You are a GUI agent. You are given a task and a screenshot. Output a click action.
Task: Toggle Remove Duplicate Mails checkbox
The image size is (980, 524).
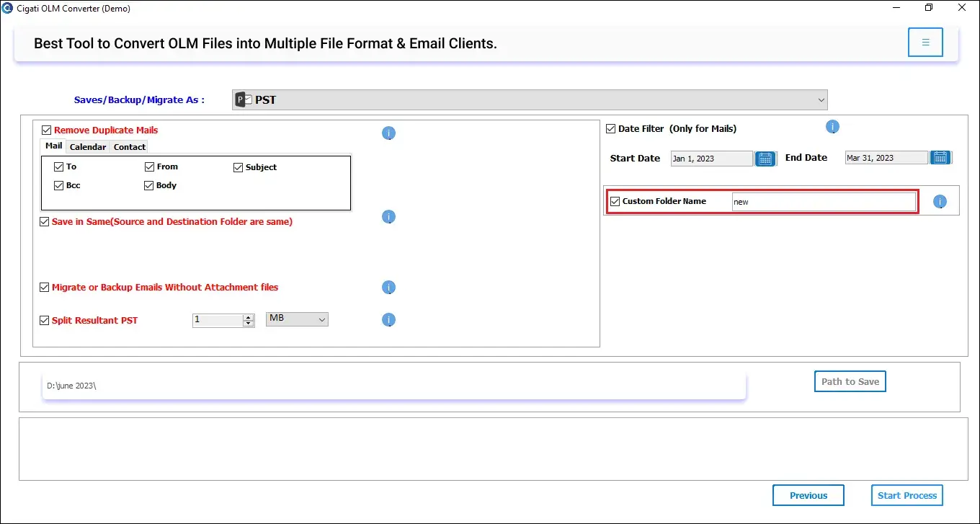(x=47, y=130)
